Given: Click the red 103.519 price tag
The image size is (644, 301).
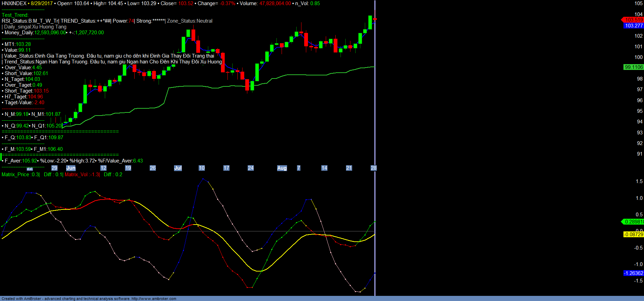Looking at the screenshot, I should pyautogui.click(x=633, y=20).
